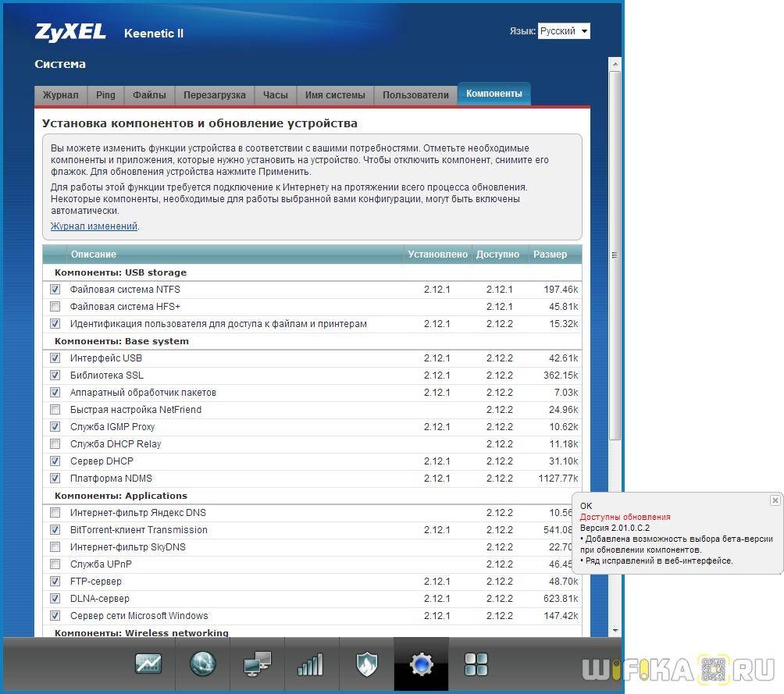This screenshot has height=694, width=784.
Task: Uncheck the 'Файловая система NTFS' checkbox
Action: (55, 290)
